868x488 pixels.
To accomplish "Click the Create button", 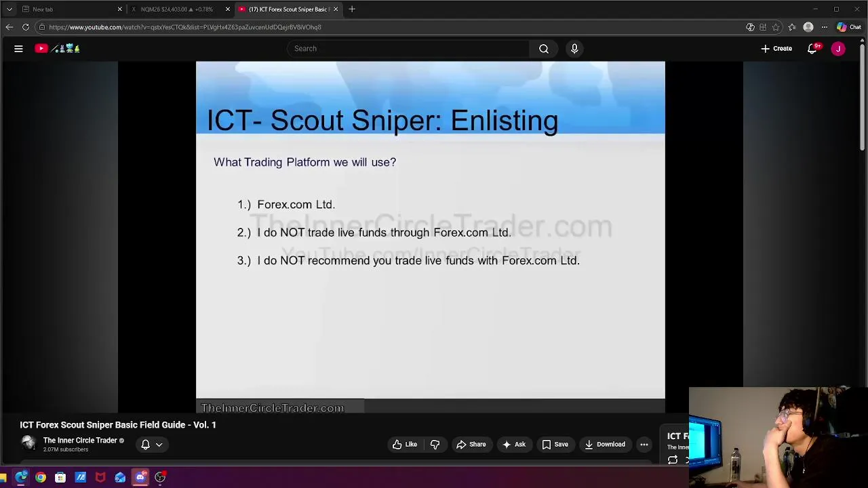I will point(776,49).
